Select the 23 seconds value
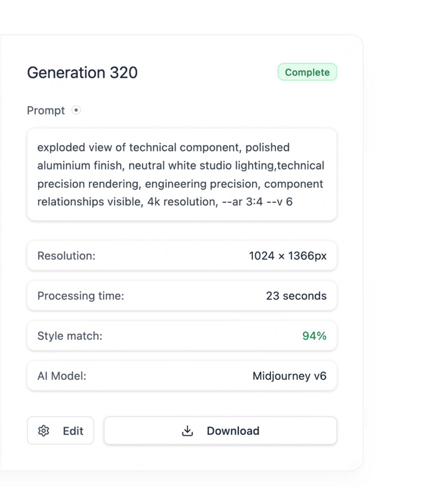This screenshot has width=428, height=504. [x=296, y=296]
